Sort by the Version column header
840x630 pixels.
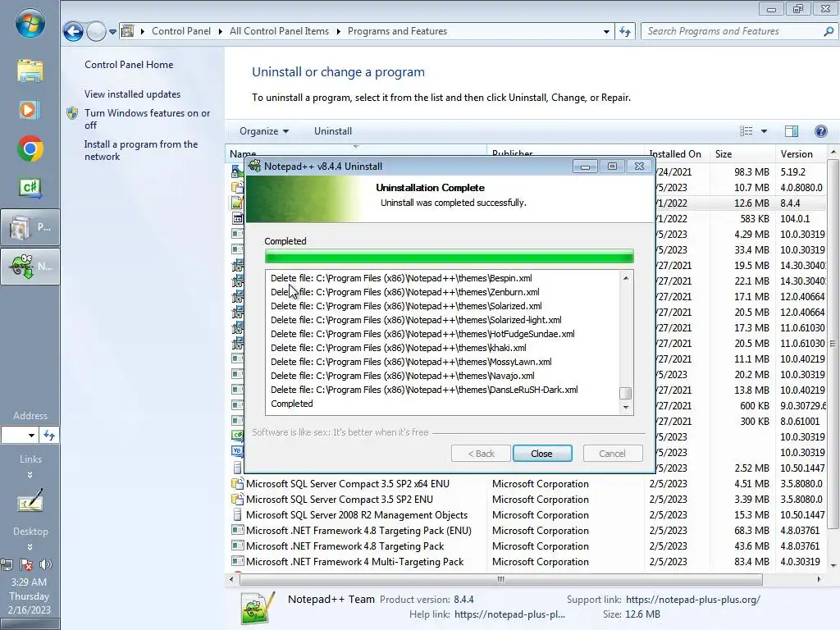(801, 153)
